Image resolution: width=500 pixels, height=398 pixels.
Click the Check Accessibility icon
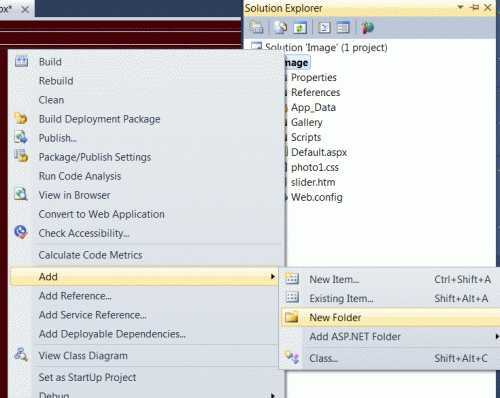point(21,232)
